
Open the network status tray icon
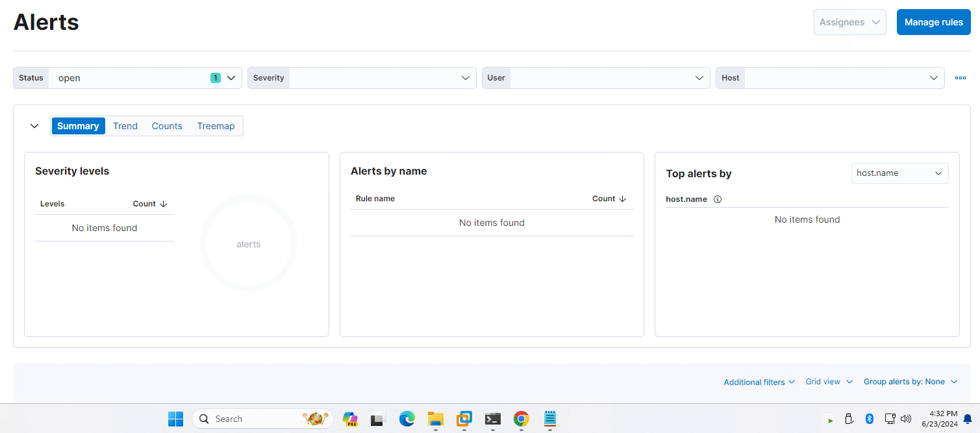(x=890, y=419)
